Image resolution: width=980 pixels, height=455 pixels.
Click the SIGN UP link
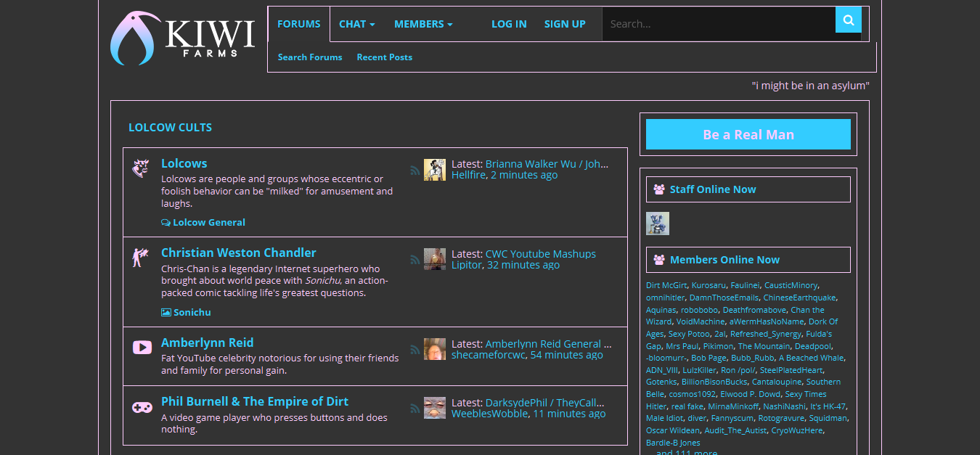tap(565, 24)
